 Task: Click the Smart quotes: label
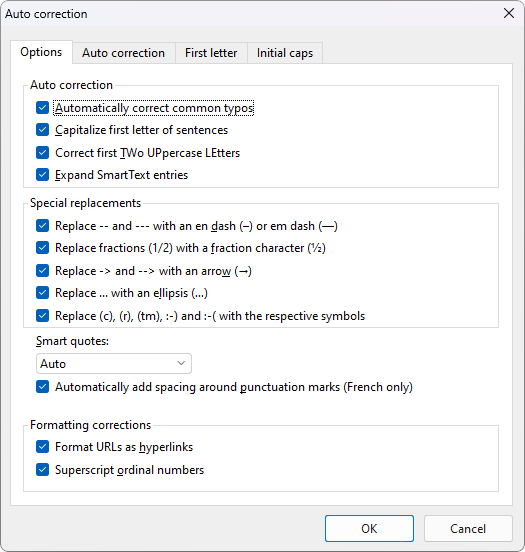tap(72, 341)
